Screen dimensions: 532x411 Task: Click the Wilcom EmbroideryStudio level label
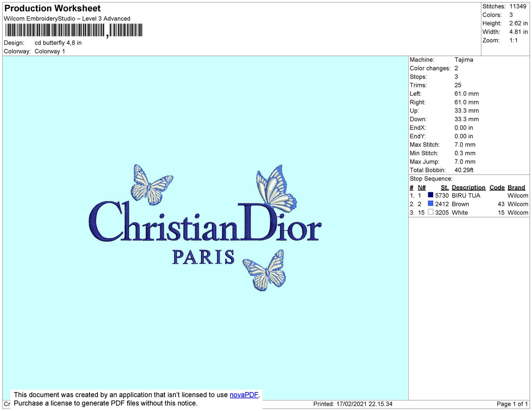66,19
